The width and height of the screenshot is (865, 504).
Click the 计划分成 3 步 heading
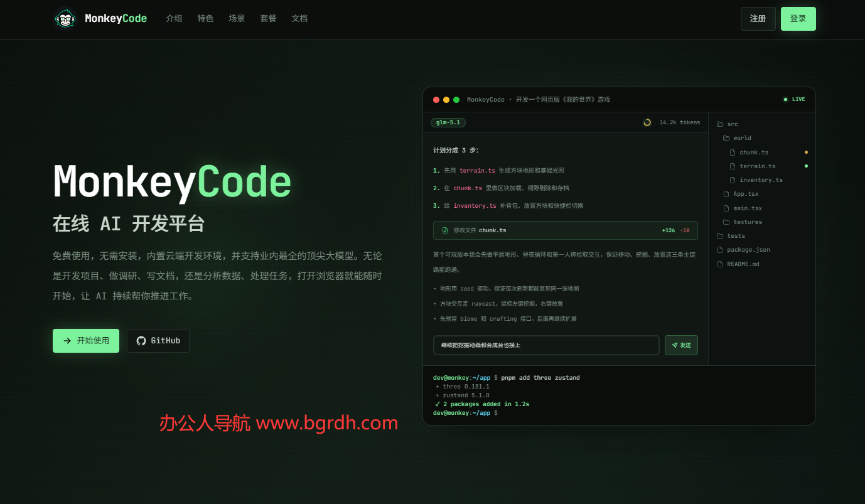pyautogui.click(x=456, y=151)
